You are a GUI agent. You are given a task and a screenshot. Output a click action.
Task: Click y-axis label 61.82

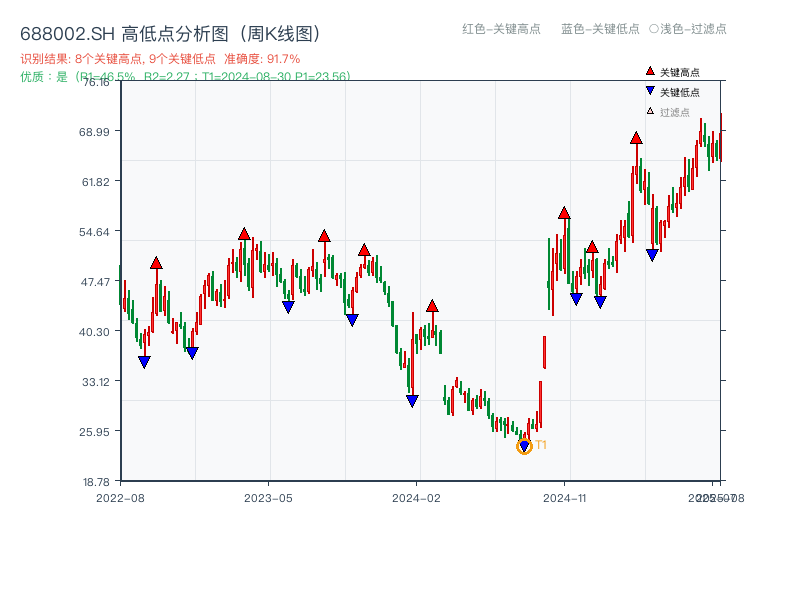click(x=95, y=182)
